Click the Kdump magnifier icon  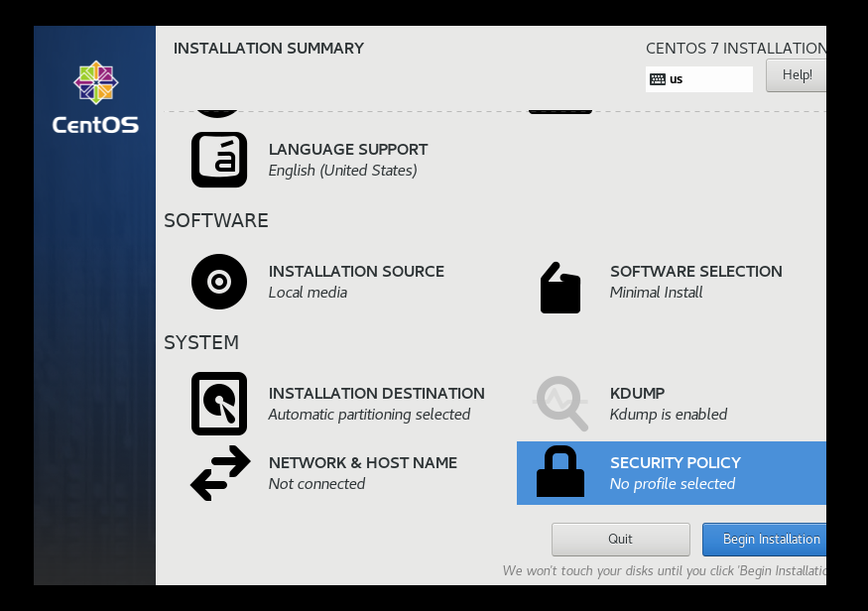pyautogui.click(x=560, y=404)
